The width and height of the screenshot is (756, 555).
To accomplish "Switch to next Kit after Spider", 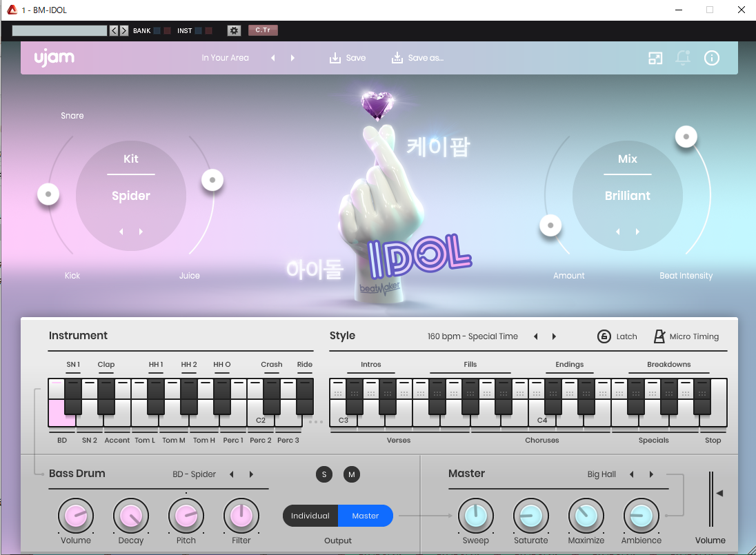I will tap(141, 232).
